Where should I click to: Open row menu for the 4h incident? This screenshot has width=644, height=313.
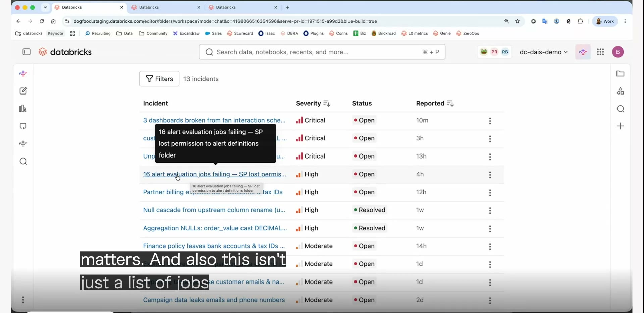490,175
